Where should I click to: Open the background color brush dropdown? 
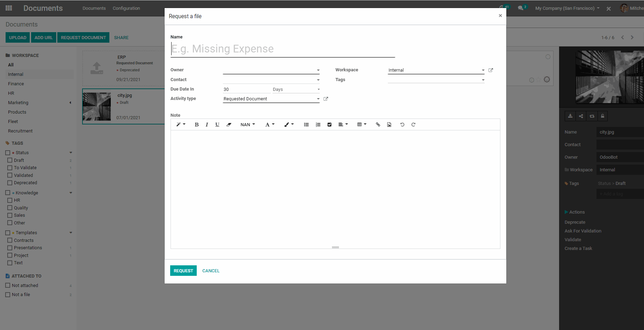pos(289,124)
